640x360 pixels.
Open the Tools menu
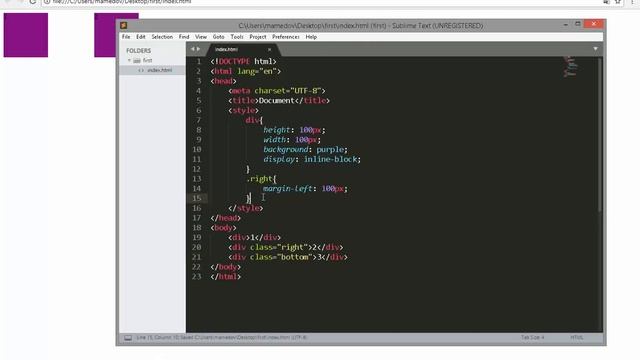237,37
